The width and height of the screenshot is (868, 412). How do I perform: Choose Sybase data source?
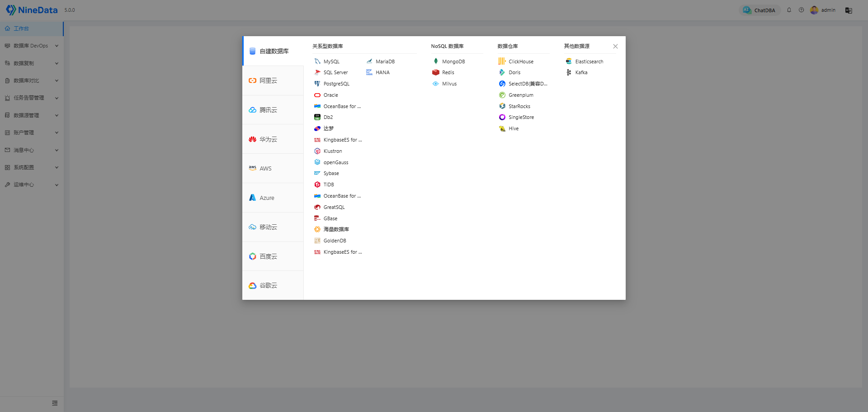pyautogui.click(x=326, y=173)
